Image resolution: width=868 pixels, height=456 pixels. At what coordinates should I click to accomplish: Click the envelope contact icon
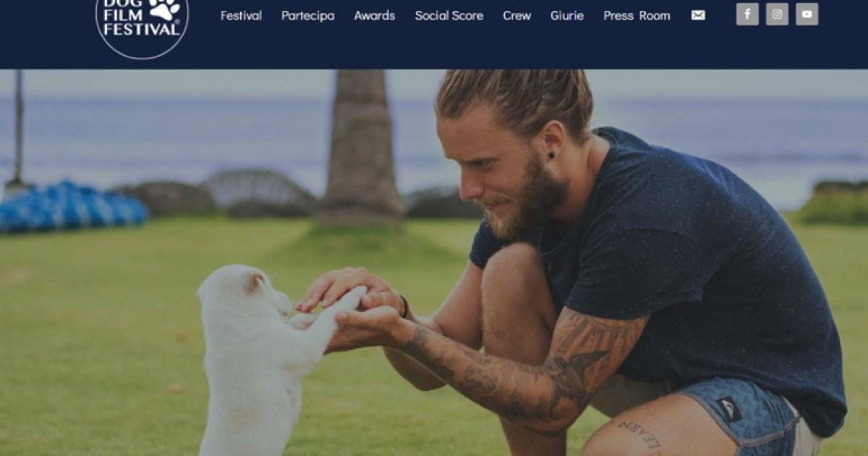click(x=698, y=15)
